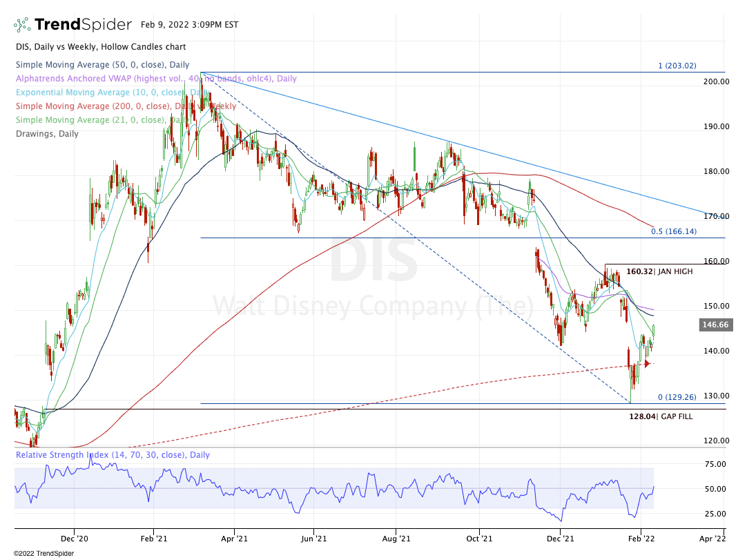This screenshot has width=747, height=560.
Task: Select the Exponential Moving Average (10) legend entry
Action: coord(113,92)
